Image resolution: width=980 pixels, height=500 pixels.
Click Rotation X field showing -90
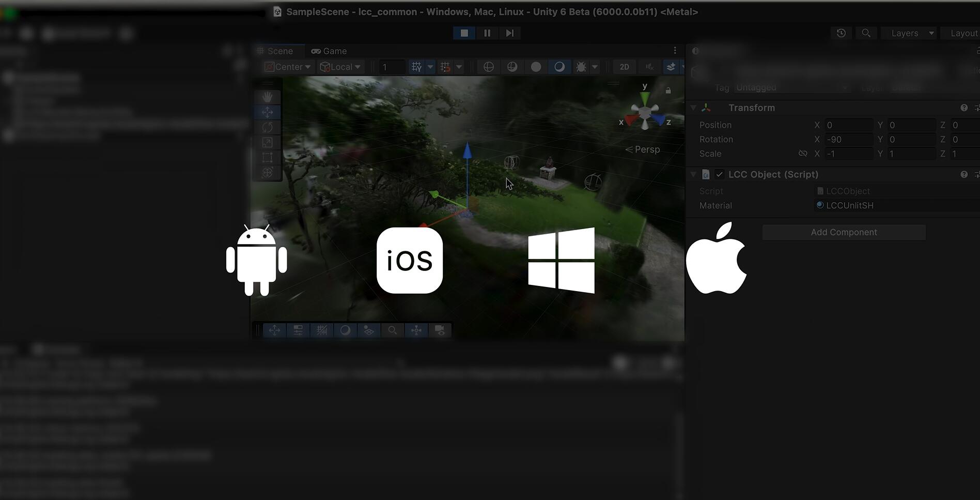849,140
